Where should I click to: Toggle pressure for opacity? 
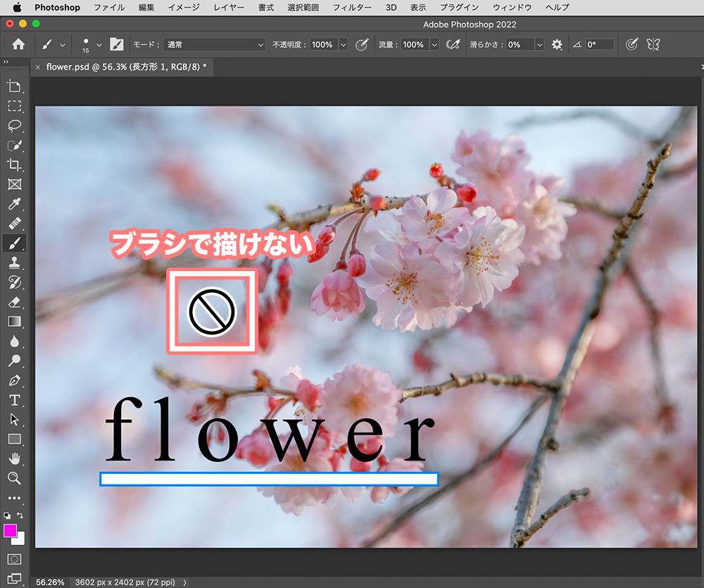point(362,44)
